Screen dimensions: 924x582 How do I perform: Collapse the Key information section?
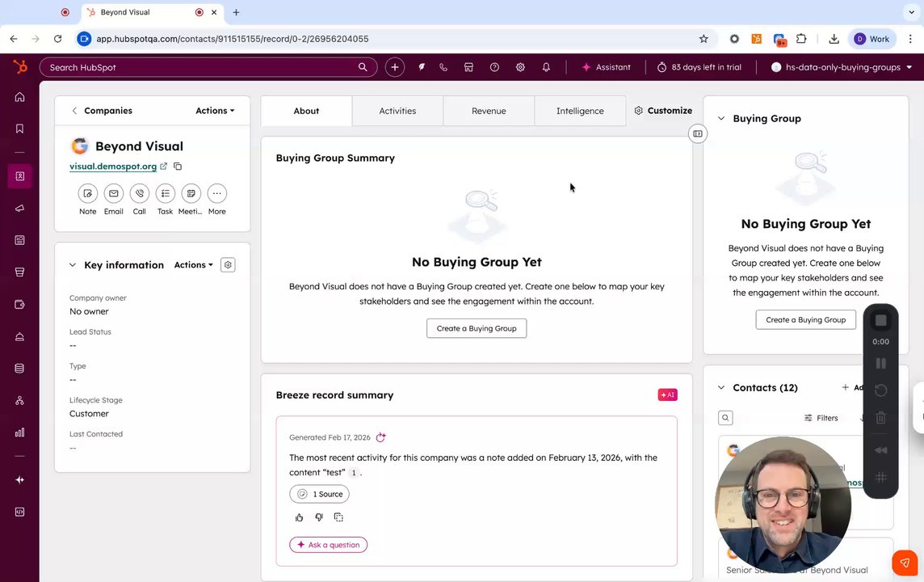click(73, 265)
